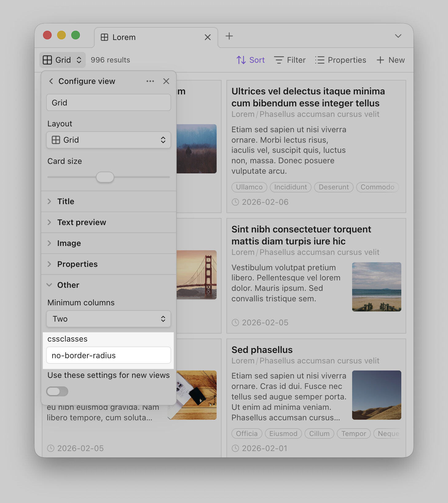Open the three-dots more options menu

(150, 81)
